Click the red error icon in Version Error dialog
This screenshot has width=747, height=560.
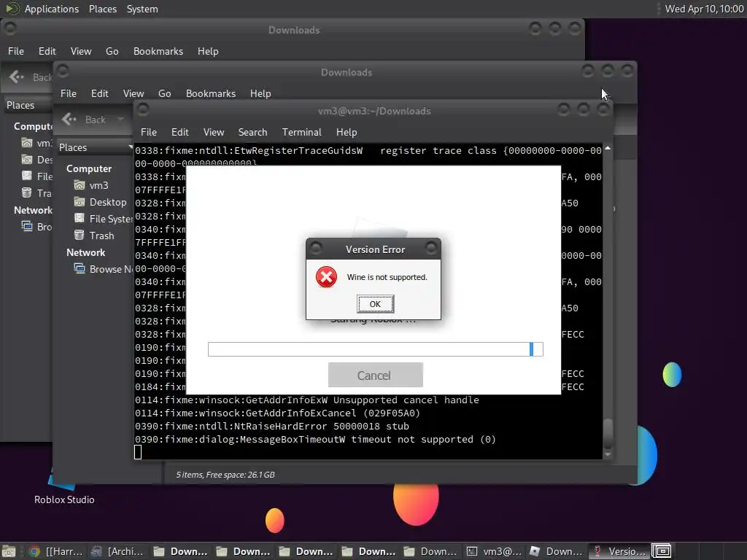[x=326, y=276]
